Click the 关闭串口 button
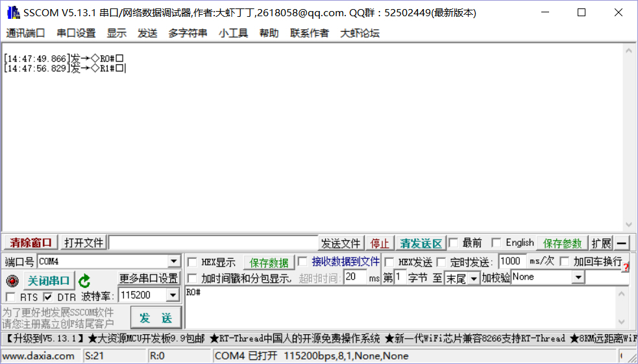Viewport: 638px width, 364px height. 49,281
